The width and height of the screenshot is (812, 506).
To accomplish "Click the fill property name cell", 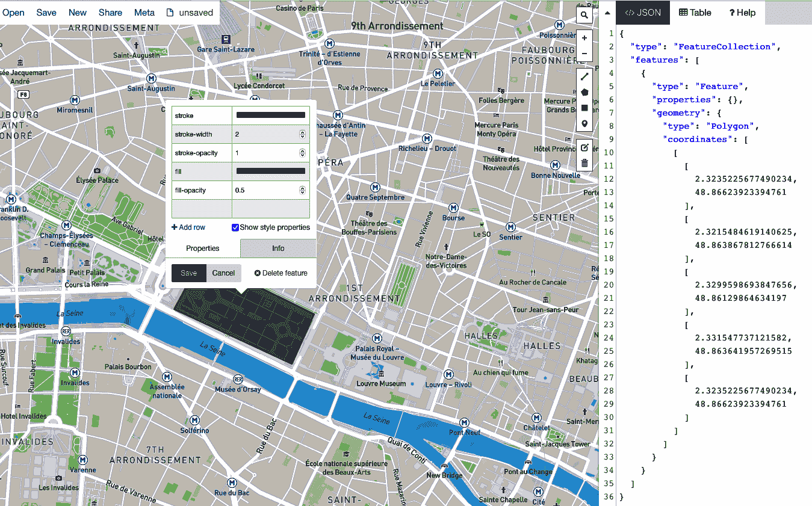I will click(x=202, y=171).
